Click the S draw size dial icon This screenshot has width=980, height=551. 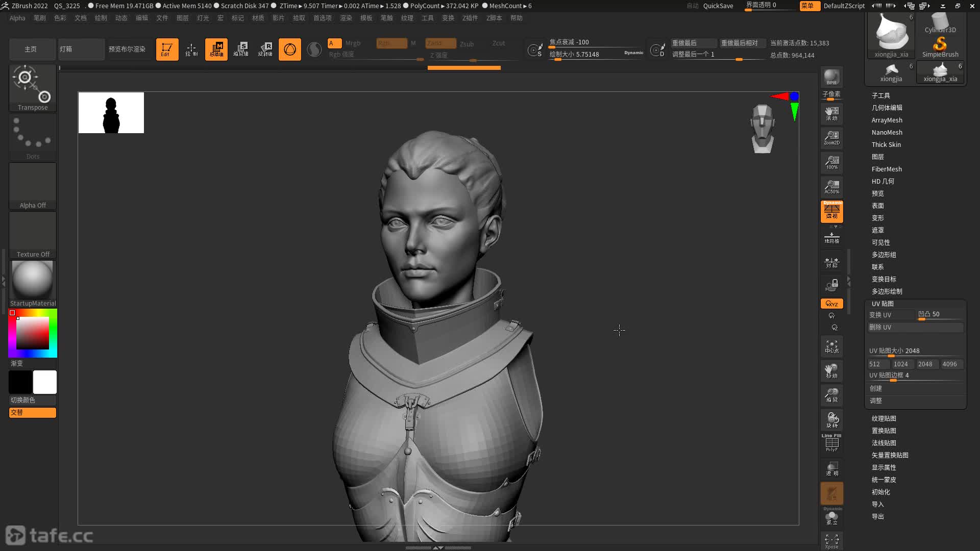click(535, 50)
